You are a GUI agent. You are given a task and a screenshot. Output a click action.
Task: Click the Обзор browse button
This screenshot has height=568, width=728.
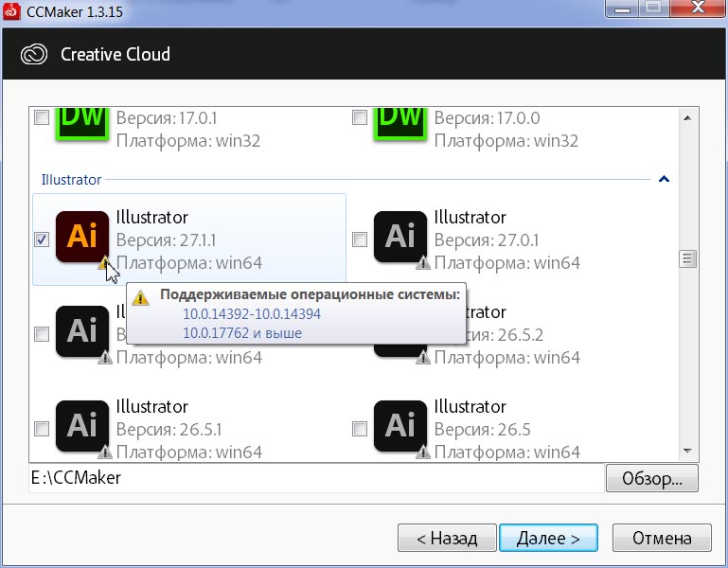[652, 478]
